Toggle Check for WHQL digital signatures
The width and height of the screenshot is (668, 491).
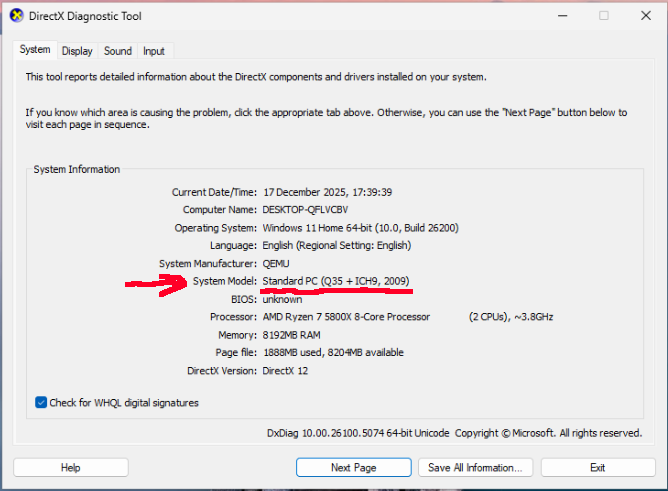point(41,402)
